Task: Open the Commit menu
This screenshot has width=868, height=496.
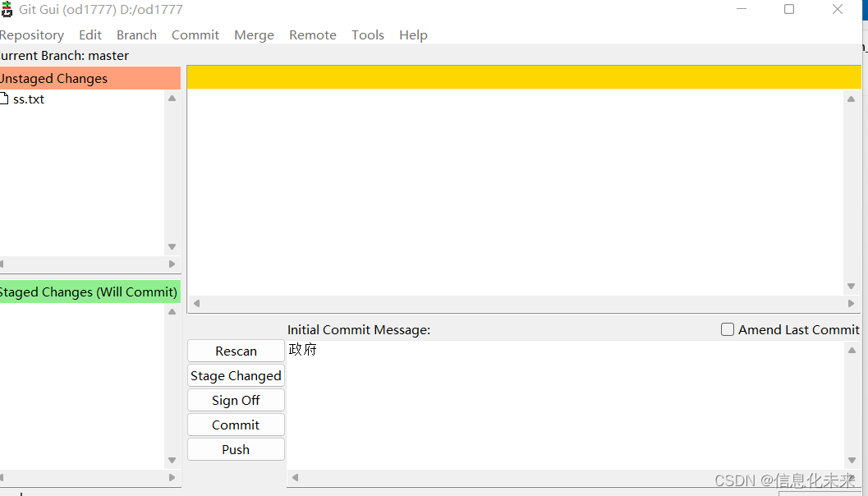Action: [195, 34]
